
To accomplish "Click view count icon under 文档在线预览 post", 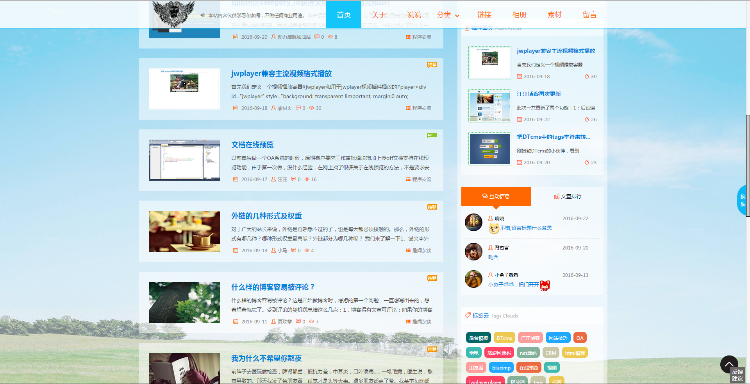I will (x=307, y=179).
